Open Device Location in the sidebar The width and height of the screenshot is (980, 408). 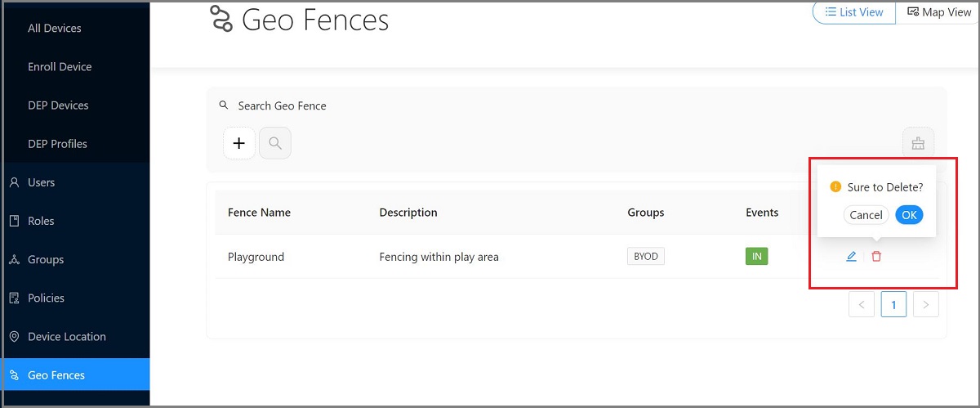click(x=66, y=336)
